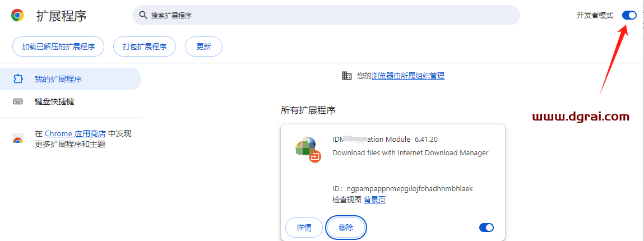Screen dimensions: 644x241
Task: Click the 开发者模式 label text
Action: tap(595, 16)
